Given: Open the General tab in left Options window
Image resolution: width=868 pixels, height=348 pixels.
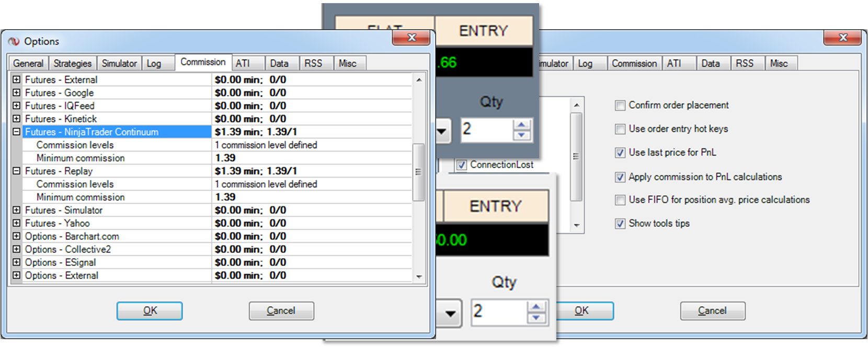Looking at the screenshot, I should click(28, 63).
